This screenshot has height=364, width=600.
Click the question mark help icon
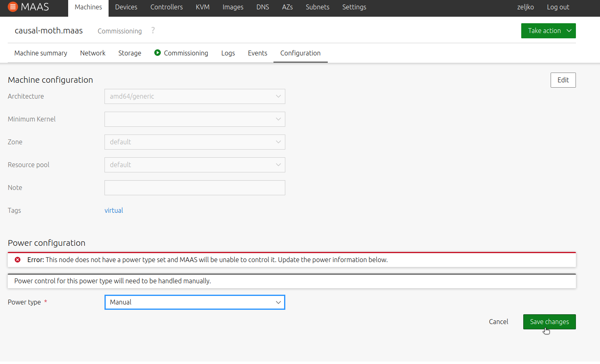[x=153, y=31]
